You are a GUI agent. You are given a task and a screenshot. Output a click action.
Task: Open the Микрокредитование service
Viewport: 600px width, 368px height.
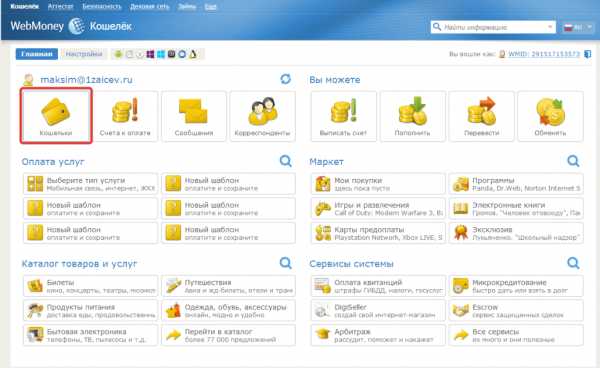pos(516,286)
